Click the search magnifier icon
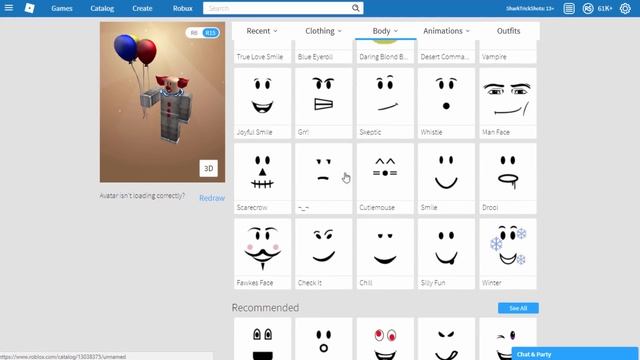Viewport: 640px width, 360px height. pos(356,8)
